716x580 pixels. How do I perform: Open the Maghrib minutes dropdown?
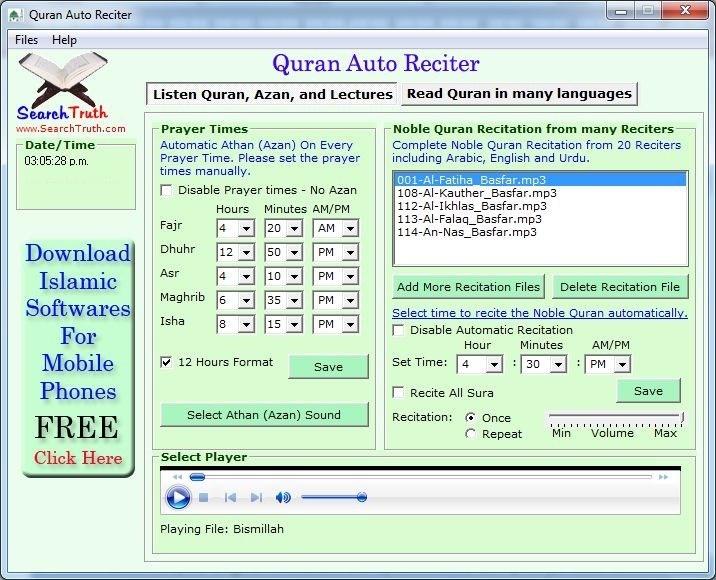(294, 300)
